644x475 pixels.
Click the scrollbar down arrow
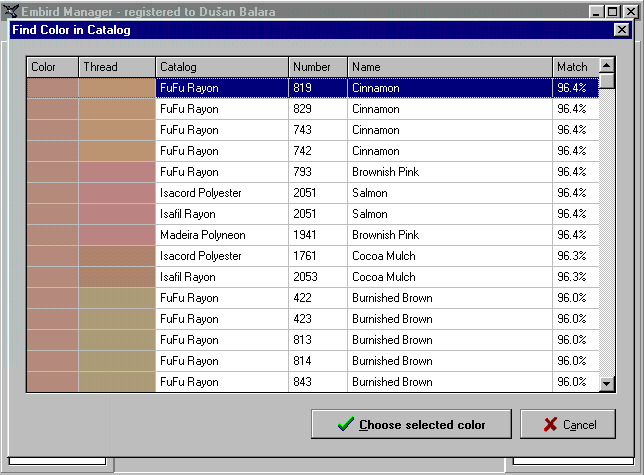tap(607, 384)
